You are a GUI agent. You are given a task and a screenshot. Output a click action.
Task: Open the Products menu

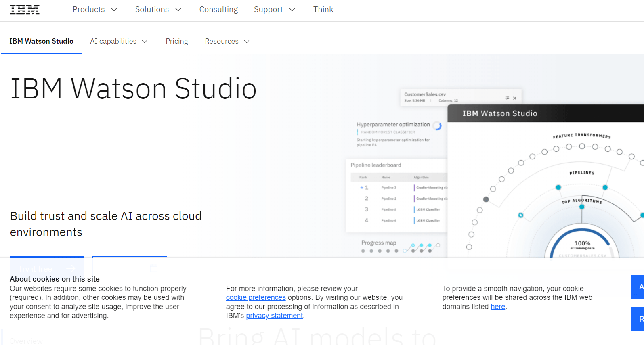(95, 9)
